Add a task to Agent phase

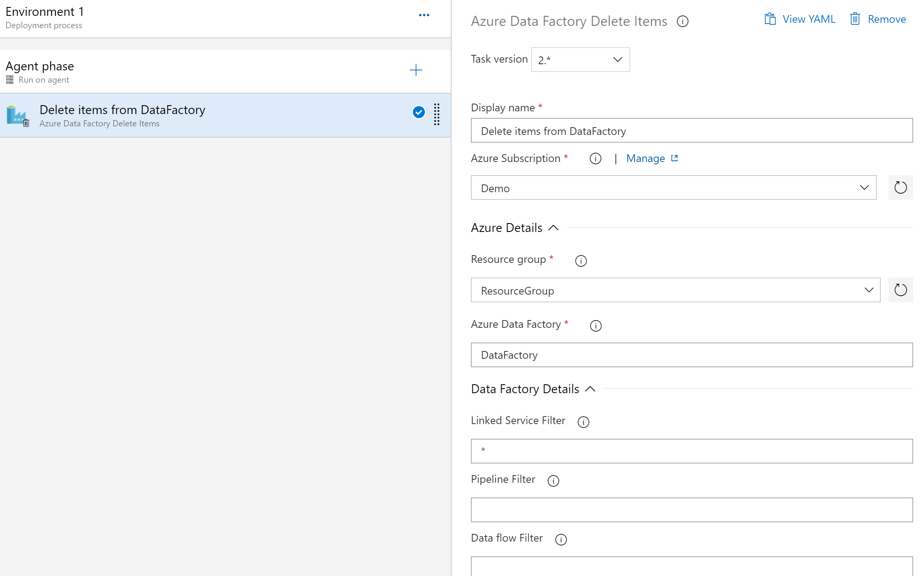point(416,70)
